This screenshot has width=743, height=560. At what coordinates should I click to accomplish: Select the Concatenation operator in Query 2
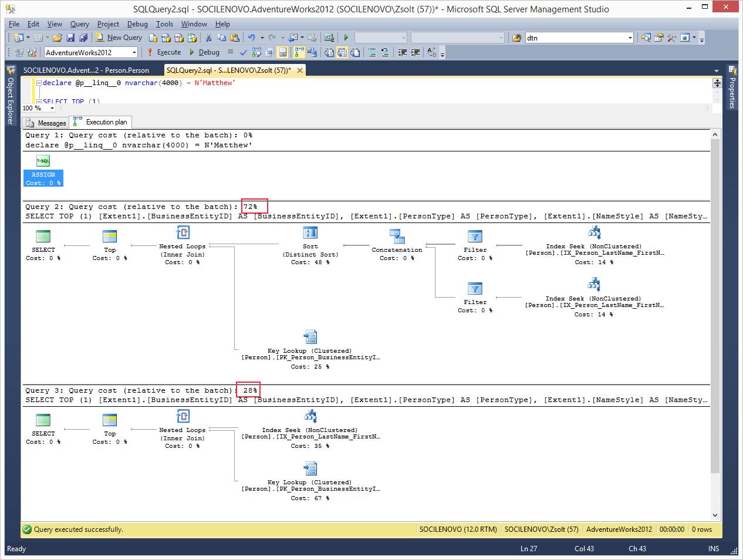(x=397, y=245)
